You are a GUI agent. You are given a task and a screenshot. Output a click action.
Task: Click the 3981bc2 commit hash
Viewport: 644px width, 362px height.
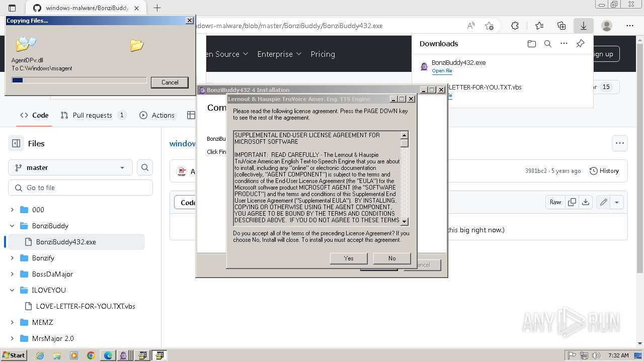[x=536, y=171]
